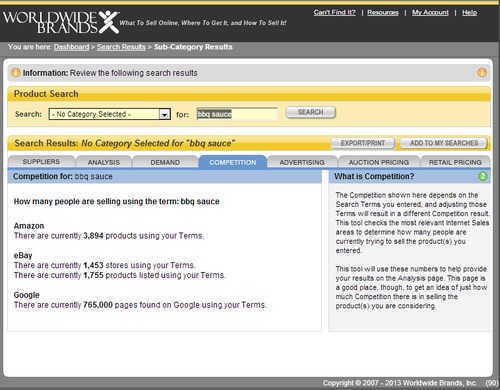500x390 pixels.
Task: Click the What is Competition? heading
Action: 374,176
